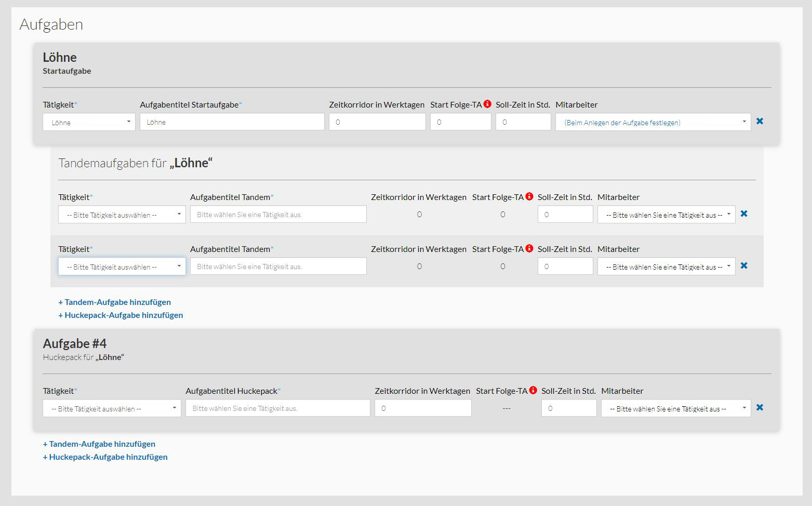Viewport: 812px width, 506px height.
Task: Click Start Folge-TA info icon in first Tandem row
Action: (529, 196)
